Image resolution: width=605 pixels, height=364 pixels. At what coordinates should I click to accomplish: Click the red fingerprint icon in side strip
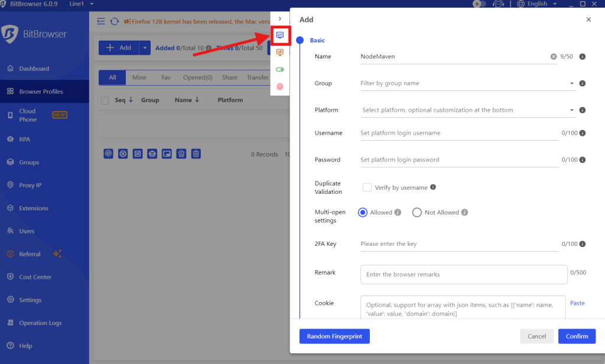pyautogui.click(x=280, y=86)
